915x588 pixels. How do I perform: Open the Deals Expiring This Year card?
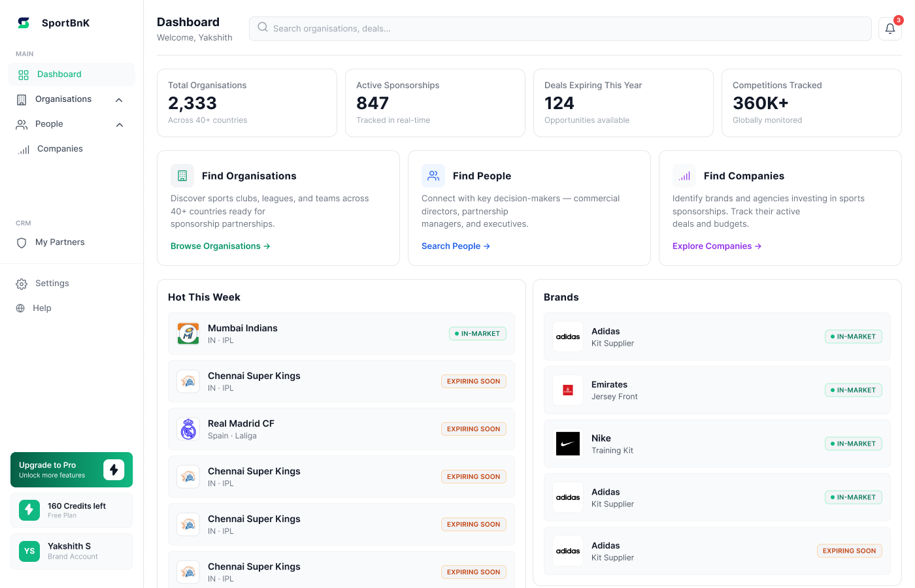tap(624, 103)
